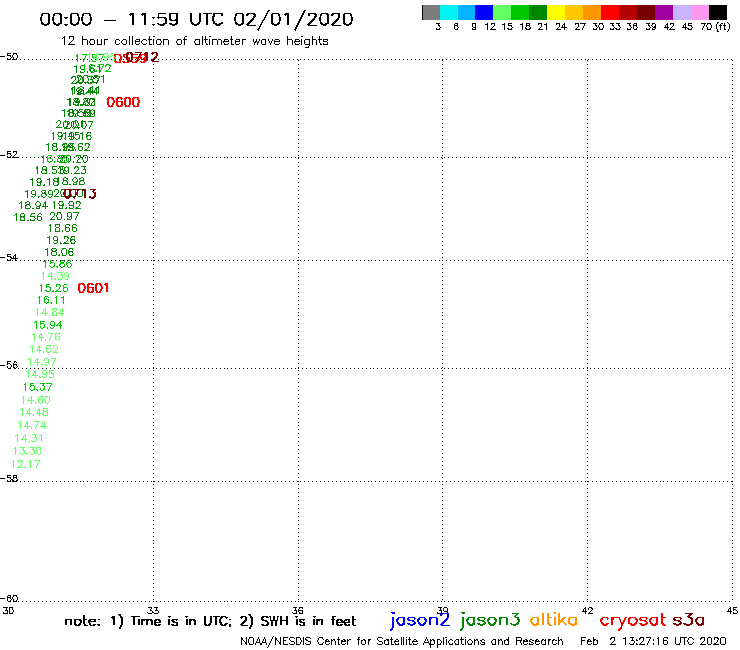Select the wave height value 20.97
Screen dimensions: 740x650
[x=65, y=216]
